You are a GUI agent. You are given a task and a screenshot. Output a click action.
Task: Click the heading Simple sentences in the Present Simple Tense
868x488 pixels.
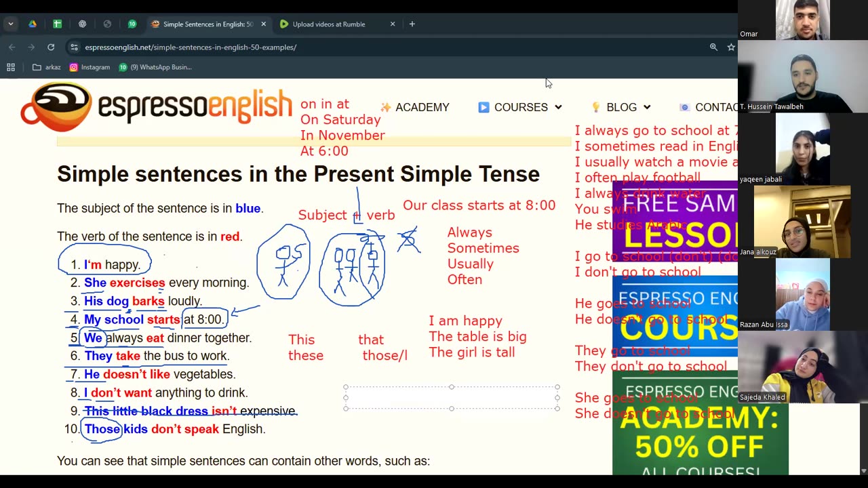click(298, 174)
